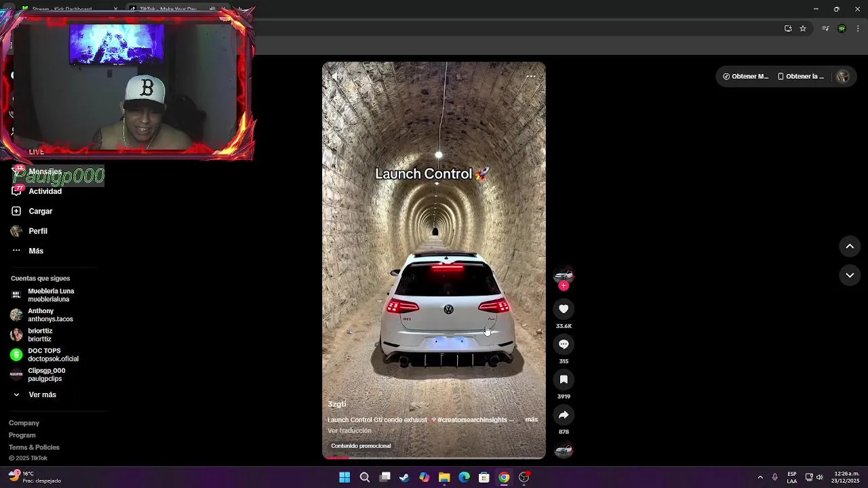Bookmark this page with the star icon
The width and height of the screenshot is (868, 488).
tap(803, 28)
